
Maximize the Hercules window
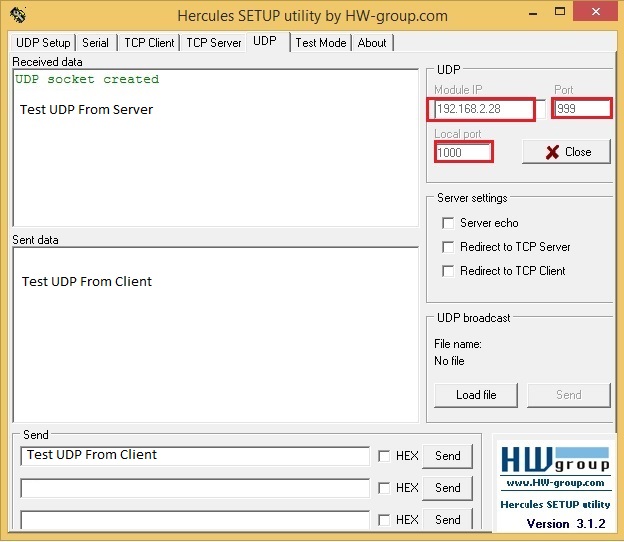pos(560,12)
